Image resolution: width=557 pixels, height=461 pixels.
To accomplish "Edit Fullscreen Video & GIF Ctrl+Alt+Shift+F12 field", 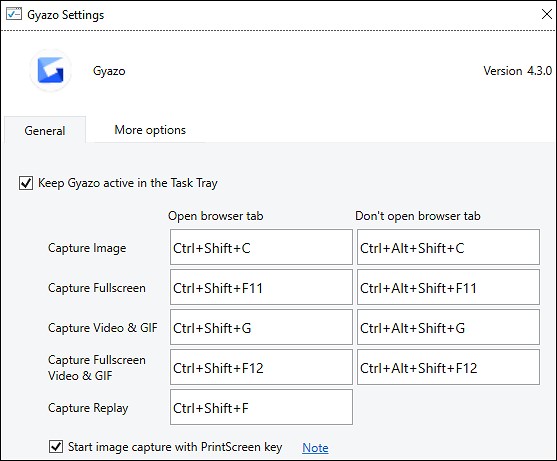I will [x=448, y=367].
